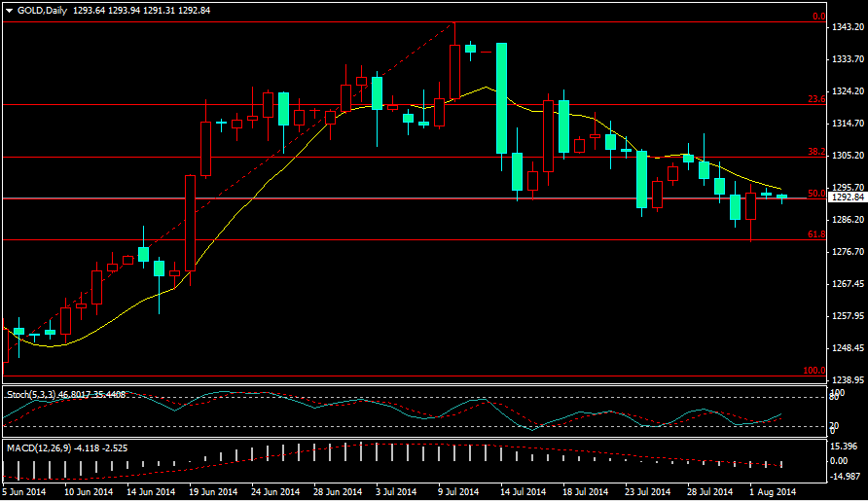Click the 14 Jun 2014 date label
Screen dimensions: 868x501
click(x=151, y=491)
